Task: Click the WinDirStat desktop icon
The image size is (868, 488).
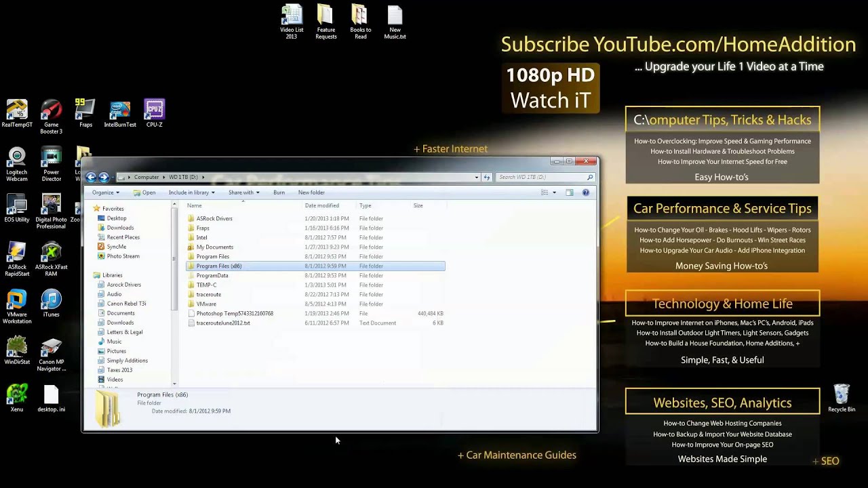Action: pos(17,350)
